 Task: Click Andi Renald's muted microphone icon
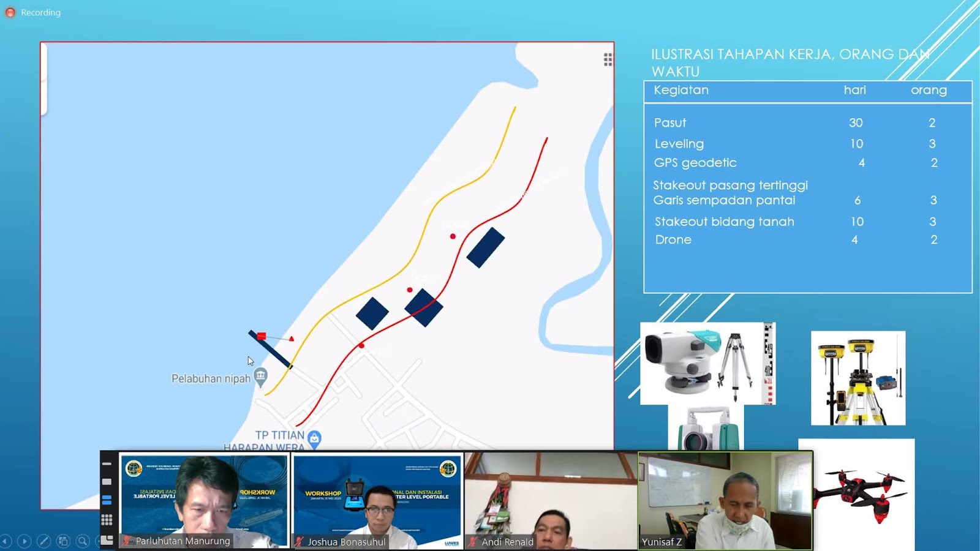point(473,542)
